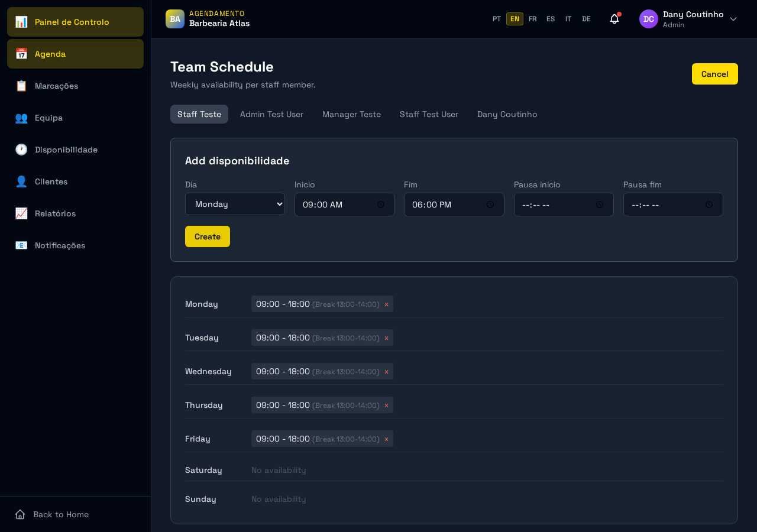Go to Back to Home link
This screenshot has height=532, width=757.
click(x=75, y=514)
